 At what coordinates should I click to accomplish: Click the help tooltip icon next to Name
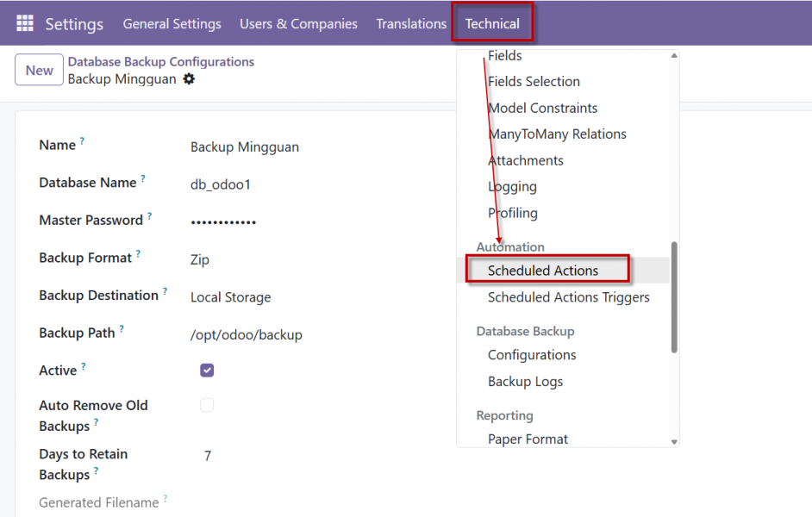(x=83, y=140)
